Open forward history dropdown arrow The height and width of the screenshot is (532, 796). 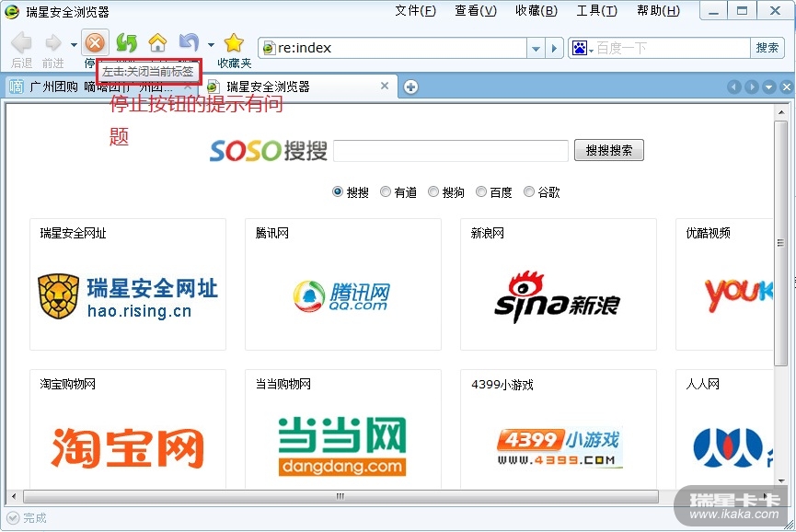[74, 45]
